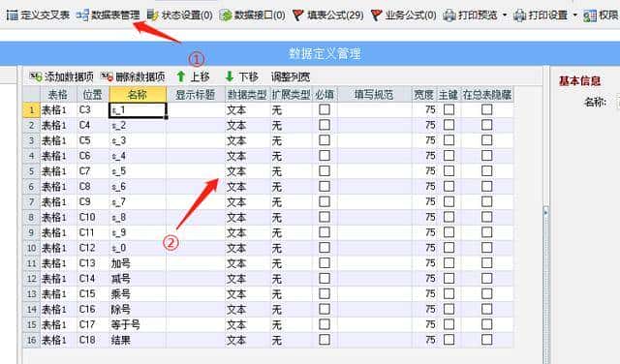Expand the 打印预览 dropdown arrow
Image resolution: width=620 pixels, height=364 pixels.
[505, 15]
